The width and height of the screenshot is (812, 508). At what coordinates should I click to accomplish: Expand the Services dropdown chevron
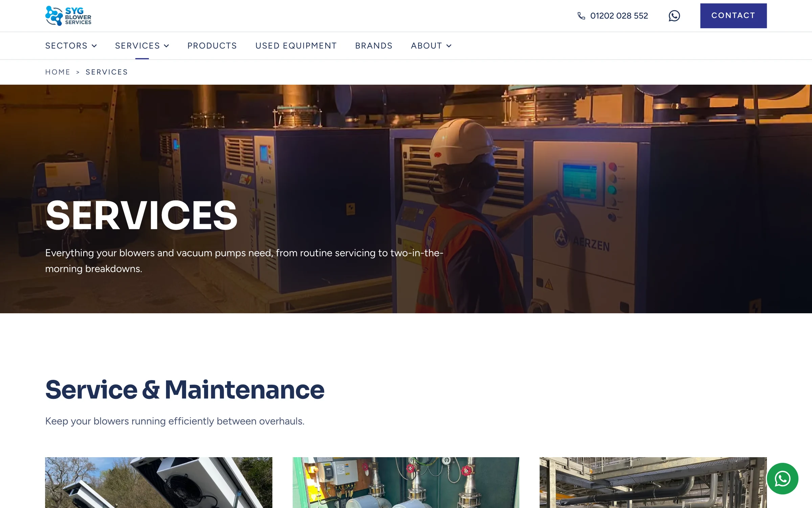click(166, 46)
